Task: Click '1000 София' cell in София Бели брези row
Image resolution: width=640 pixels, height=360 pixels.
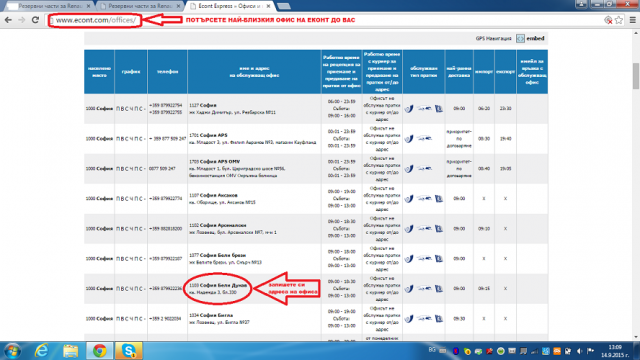Action: click(99, 259)
